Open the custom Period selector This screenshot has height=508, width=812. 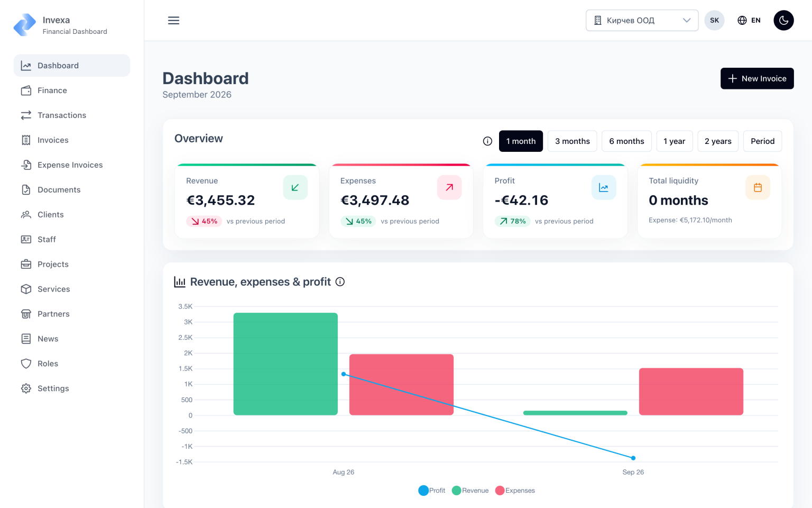(x=762, y=141)
